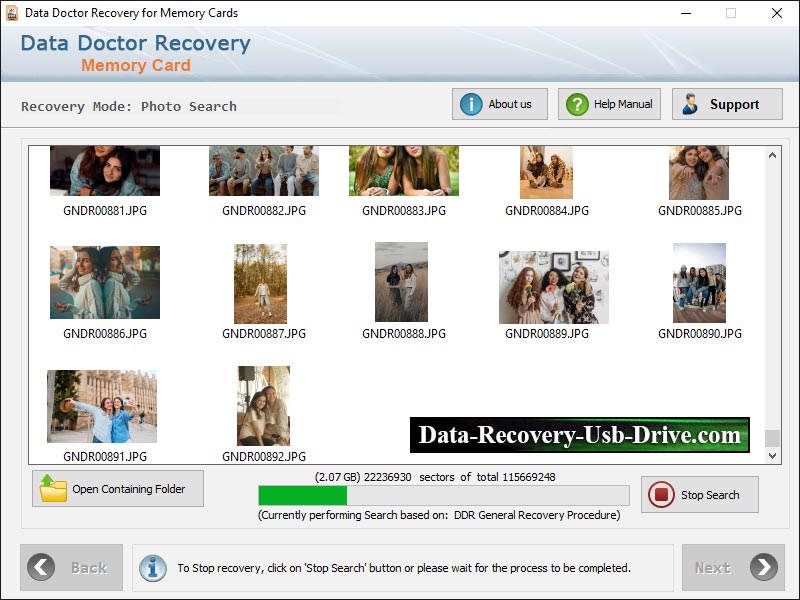Select thumbnail GNDR00881.JPG
Screen dimensions: 800x600
coord(104,169)
